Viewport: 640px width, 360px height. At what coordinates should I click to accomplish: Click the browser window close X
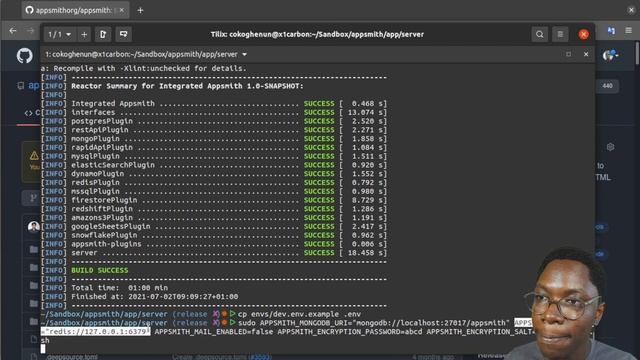tap(631, 10)
